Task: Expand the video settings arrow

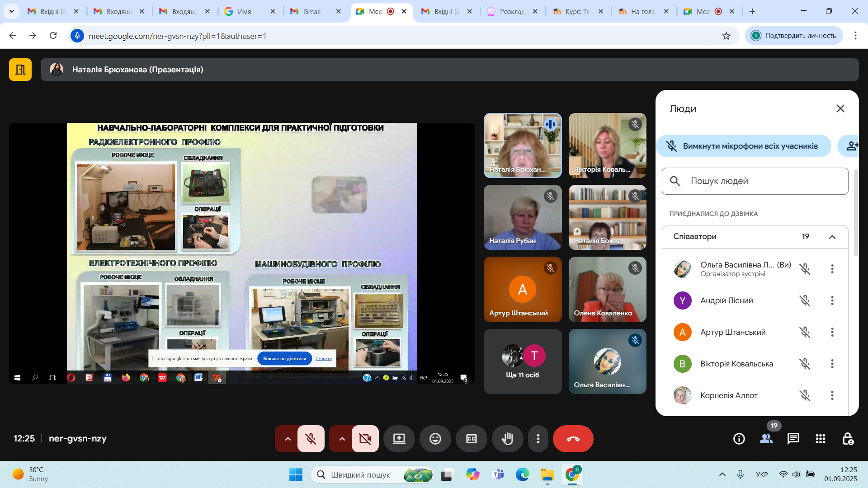Action: pyautogui.click(x=342, y=439)
